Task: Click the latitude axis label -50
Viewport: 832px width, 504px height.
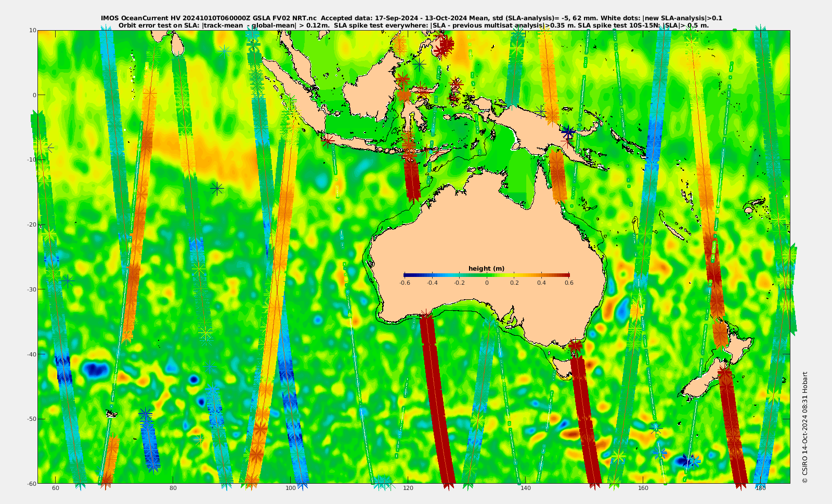Action: (32, 419)
